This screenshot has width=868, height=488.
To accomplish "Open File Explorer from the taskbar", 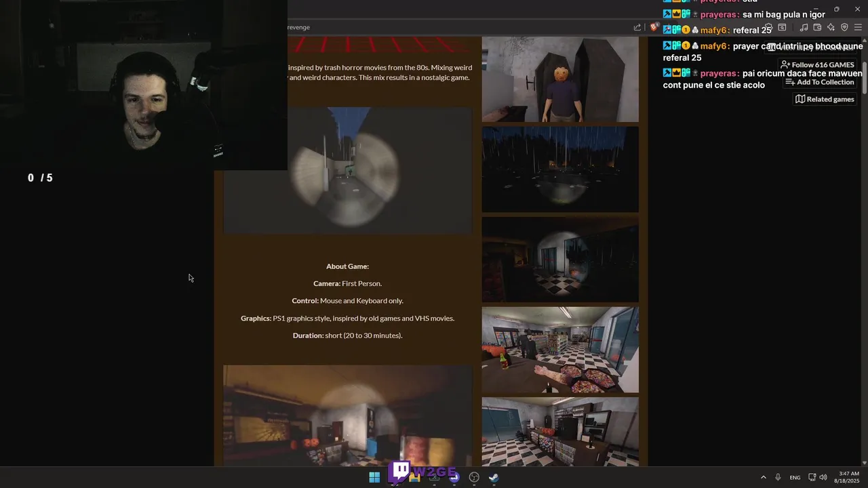I will [x=414, y=477].
